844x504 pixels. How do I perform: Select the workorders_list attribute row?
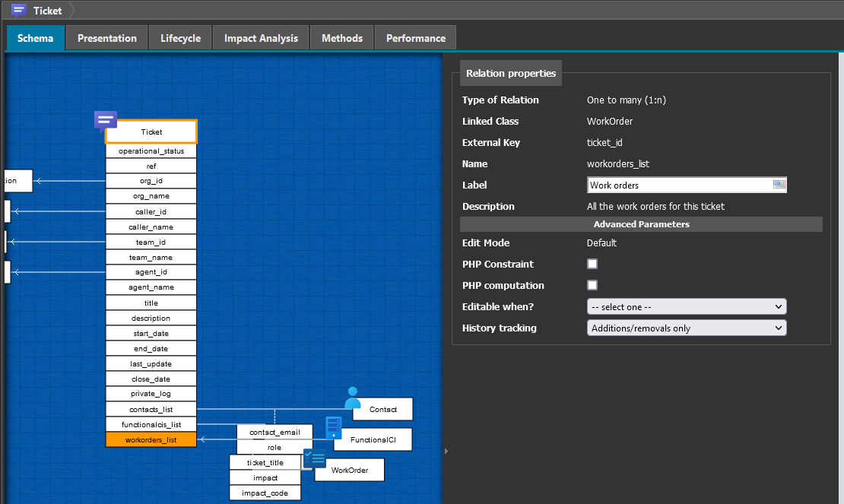pos(151,439)
